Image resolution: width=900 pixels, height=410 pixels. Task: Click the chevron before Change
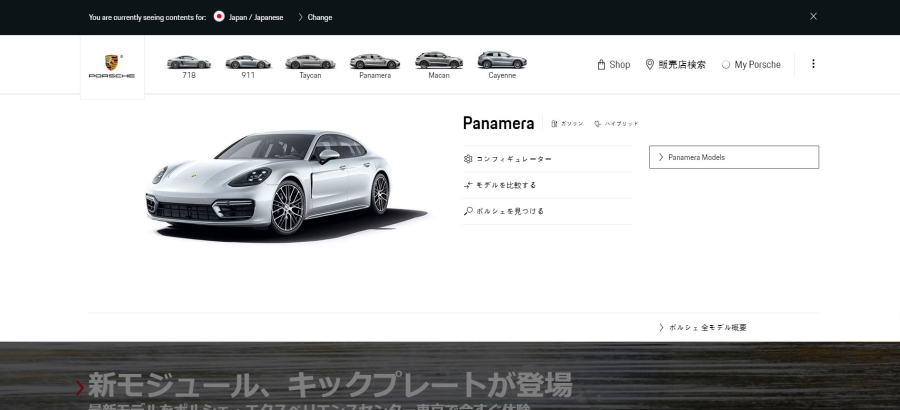point(300,17)
